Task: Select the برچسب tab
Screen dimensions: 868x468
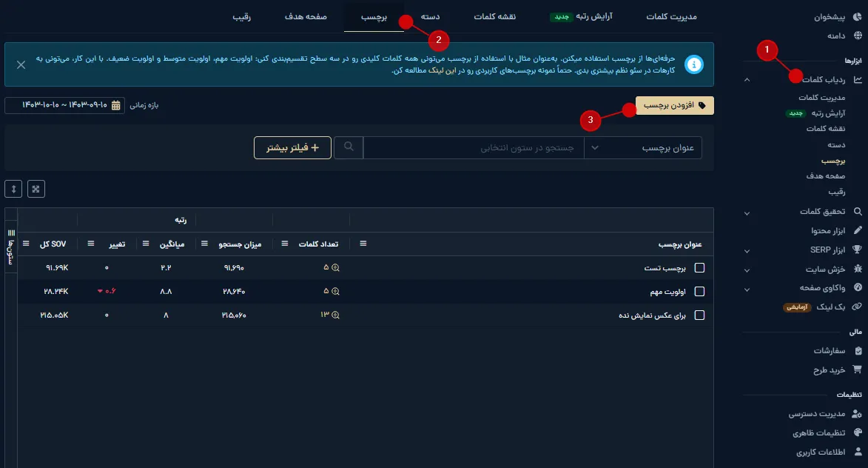Action: click(374, 16)
